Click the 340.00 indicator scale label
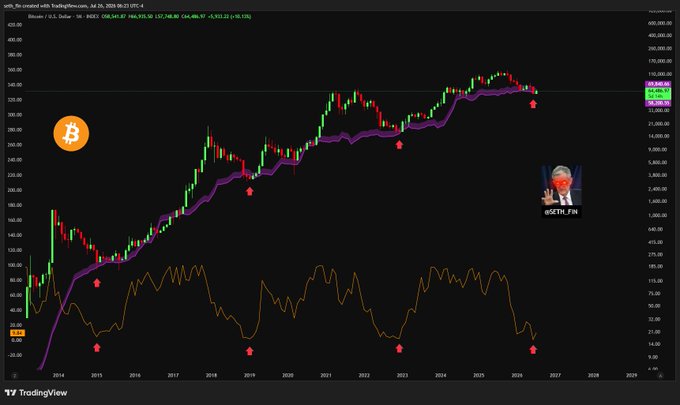Image resolution: width=680 pixels, height=405 pixels. [15, 85]
